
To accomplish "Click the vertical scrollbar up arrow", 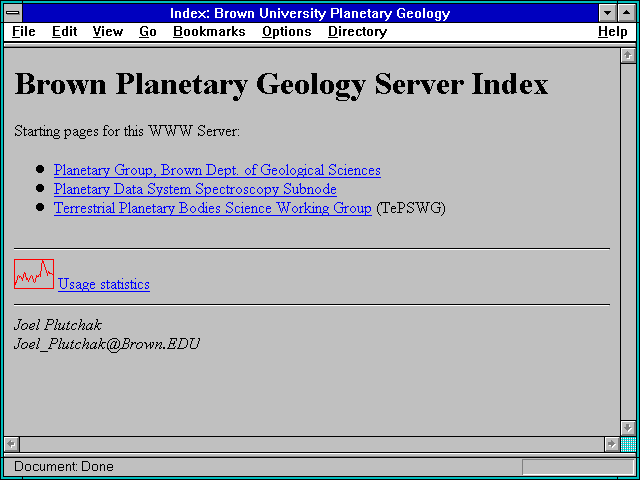I will (x=628, y=56).
